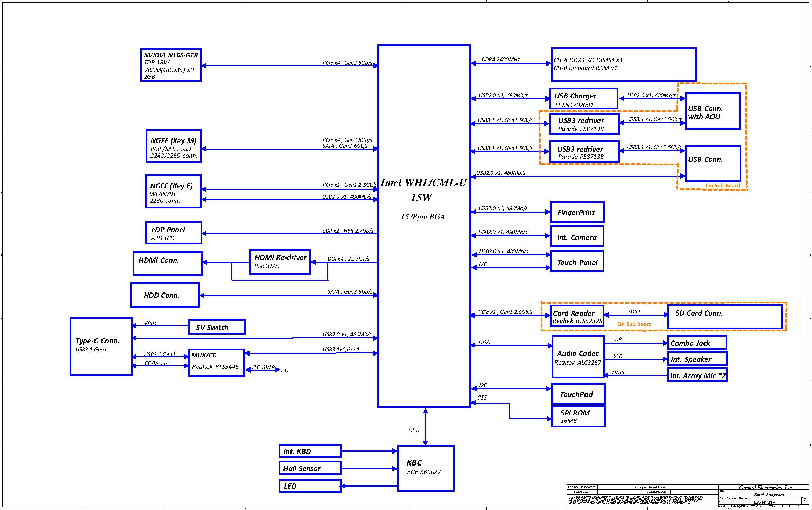Select the HDMI Re-driver PS8407A block

[x=280, y=262]
